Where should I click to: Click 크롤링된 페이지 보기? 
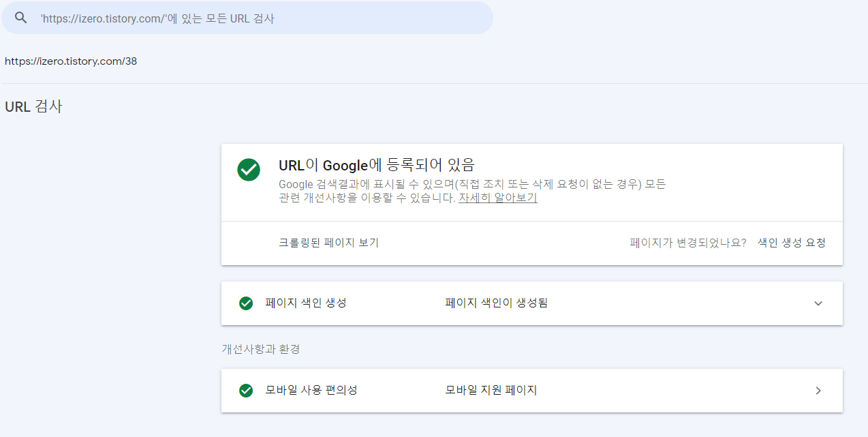[328, 243]
